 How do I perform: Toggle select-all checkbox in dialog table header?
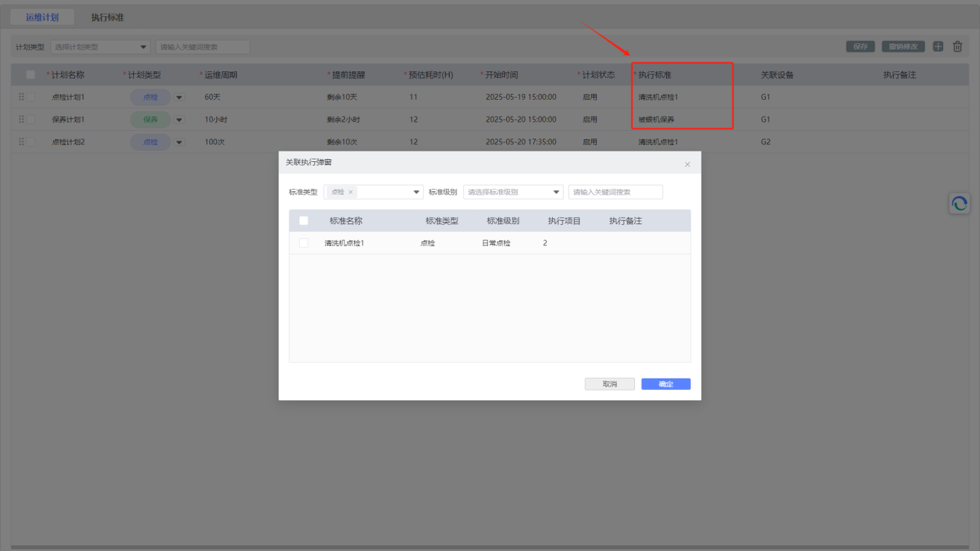pyautogui.click(x=303, y=221)
